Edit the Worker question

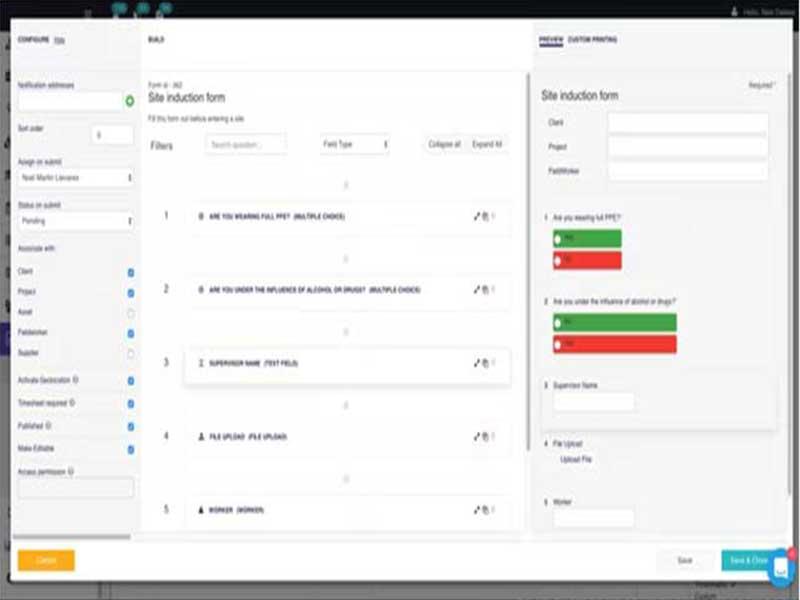pos(477,510)
